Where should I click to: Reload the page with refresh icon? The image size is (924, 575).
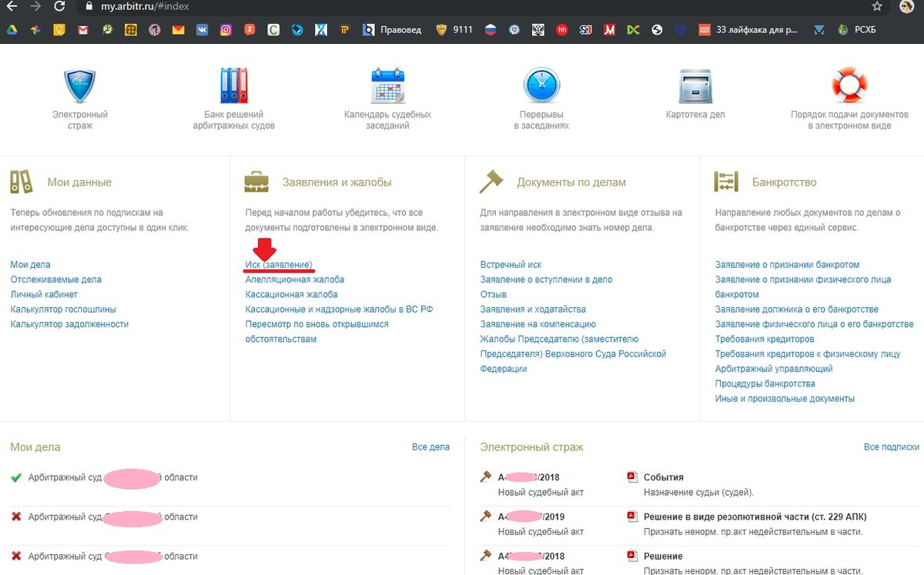pyautogui.click(x=59, y=6)
